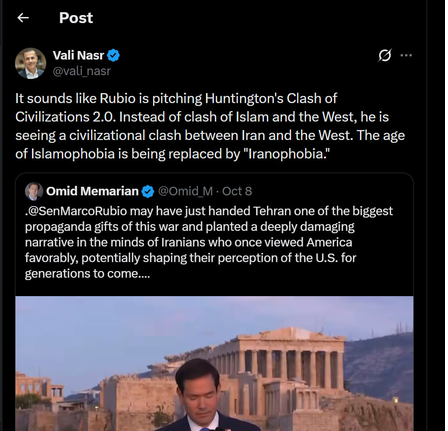Click the Post page heading
The image size is (448, 431).
click(76, 18)
